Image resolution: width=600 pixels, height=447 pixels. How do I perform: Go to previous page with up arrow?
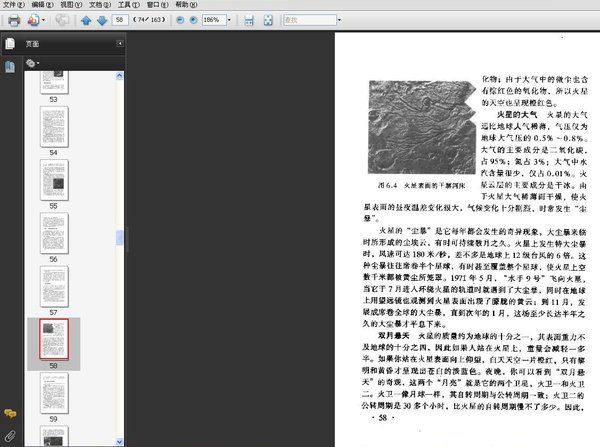click(x=85, y=20)
